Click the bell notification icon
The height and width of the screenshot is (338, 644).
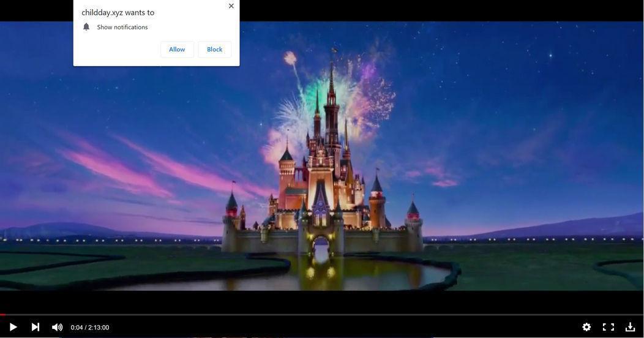(x=86, y=27)
